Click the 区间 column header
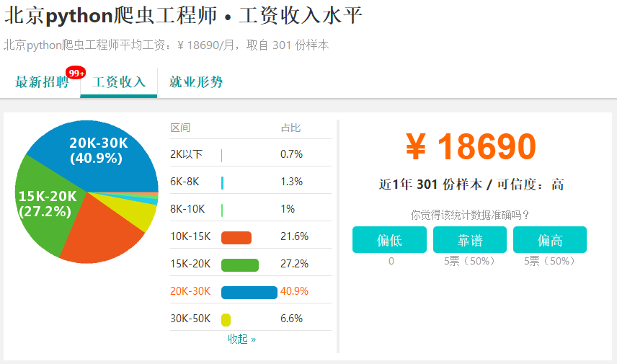Image resolution: width=617 pixels, height=364 pixels. tap(180, 128)
